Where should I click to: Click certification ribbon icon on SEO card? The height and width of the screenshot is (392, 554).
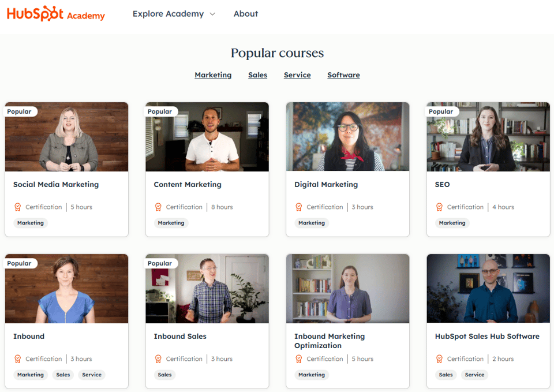coord(439,207)
